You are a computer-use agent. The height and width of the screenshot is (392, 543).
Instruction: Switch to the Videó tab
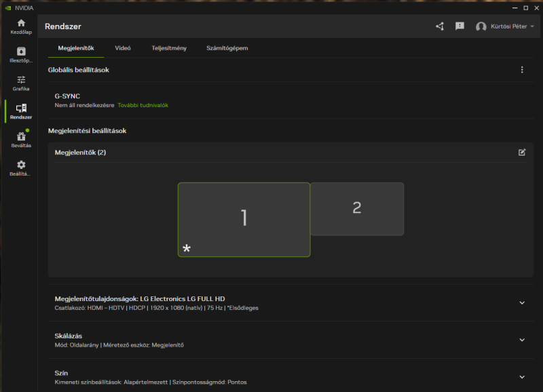(123, 48)
